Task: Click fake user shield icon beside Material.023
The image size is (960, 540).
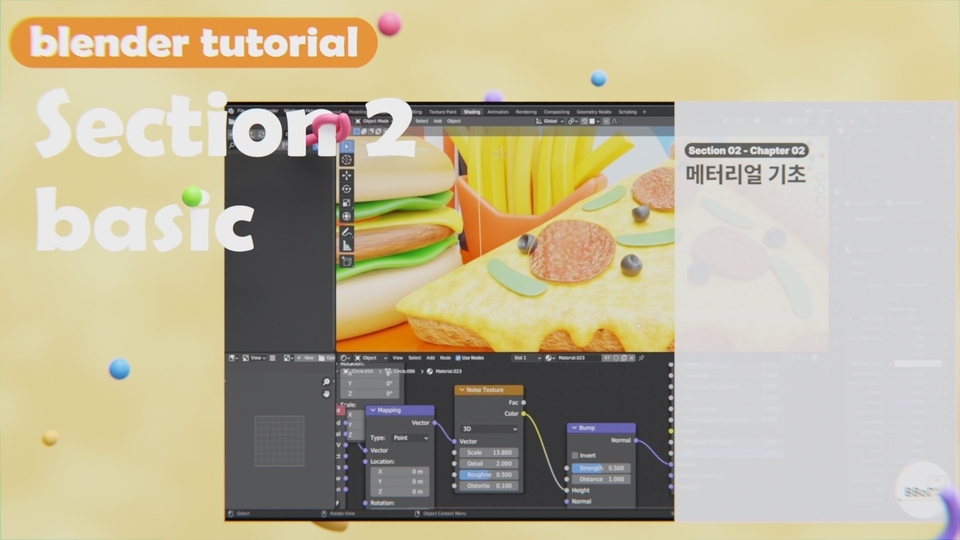Action: pos(615,358)
